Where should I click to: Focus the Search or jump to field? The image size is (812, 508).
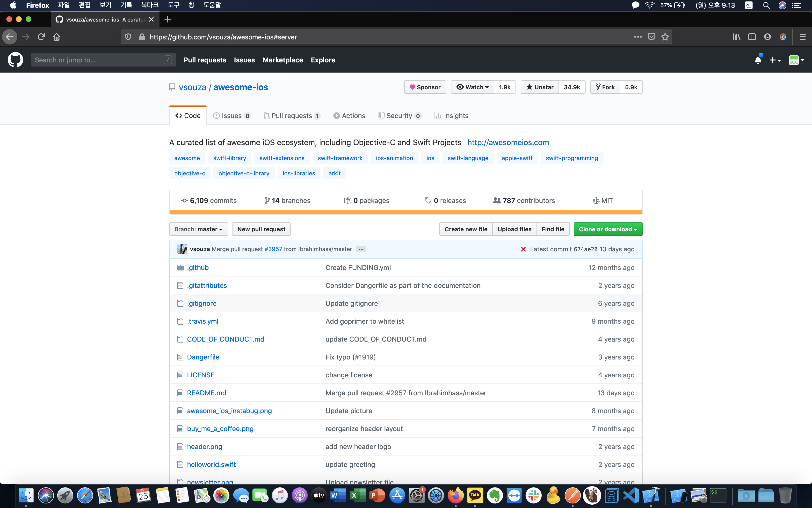coord(103,60)
